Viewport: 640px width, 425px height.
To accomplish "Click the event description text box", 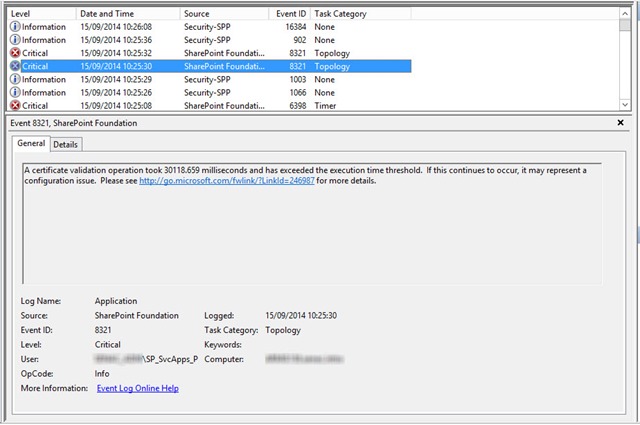I will [x=312, y=223].
